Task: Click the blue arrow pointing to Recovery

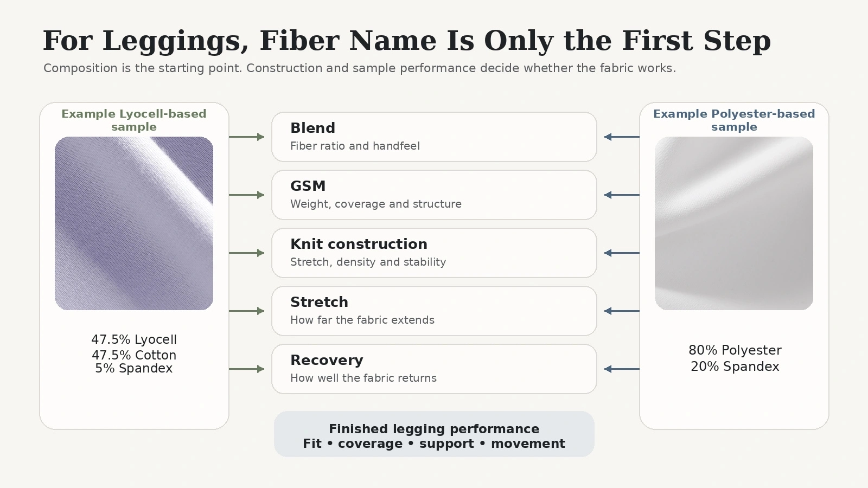Action: click(622, 369)
